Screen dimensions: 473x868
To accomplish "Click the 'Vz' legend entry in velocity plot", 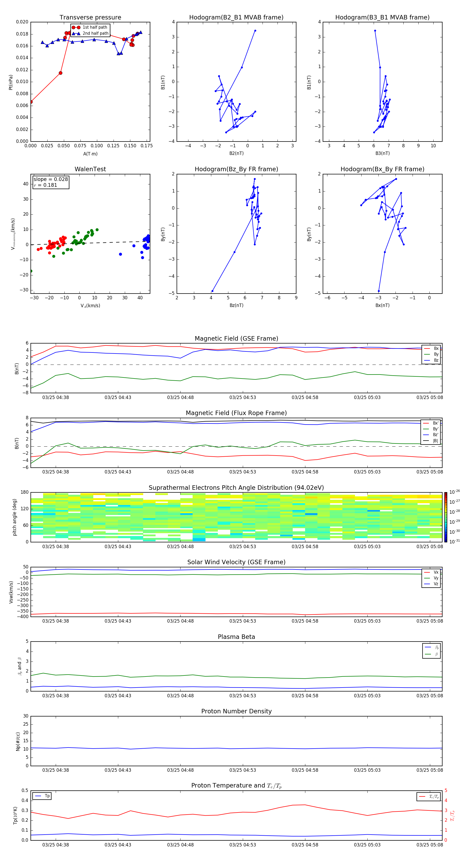I will click(431, 584).
